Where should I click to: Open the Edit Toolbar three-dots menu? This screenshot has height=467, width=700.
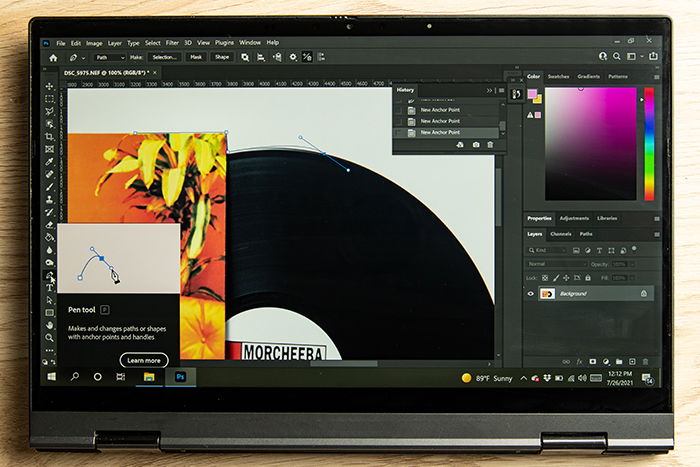50,350
